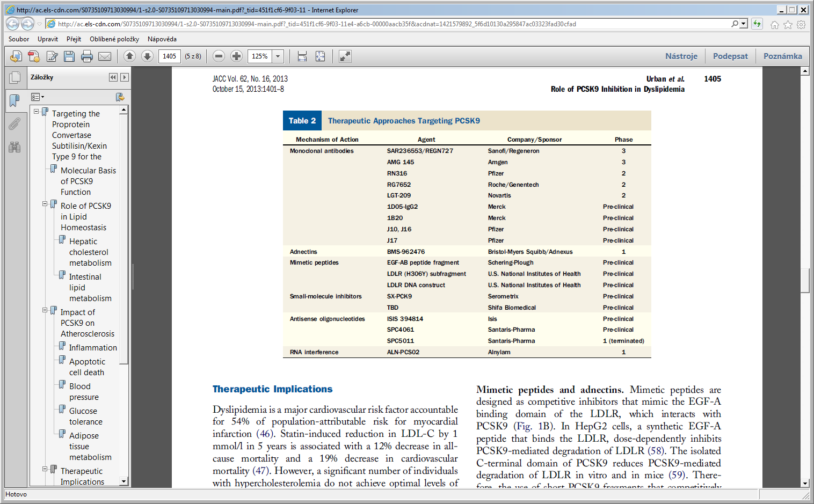The height and width of the screenshot is (504, 814).
Task: Open the attachments paperclip panel
Action: coord(14,124)
